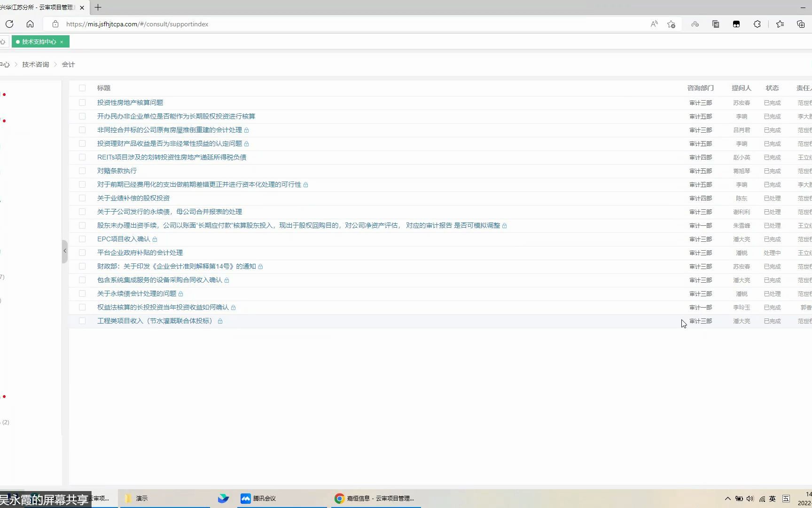Screen dimensions: 812x508
Task: Open the collections icon in toolbar
Action: click(x=801, y=24)
